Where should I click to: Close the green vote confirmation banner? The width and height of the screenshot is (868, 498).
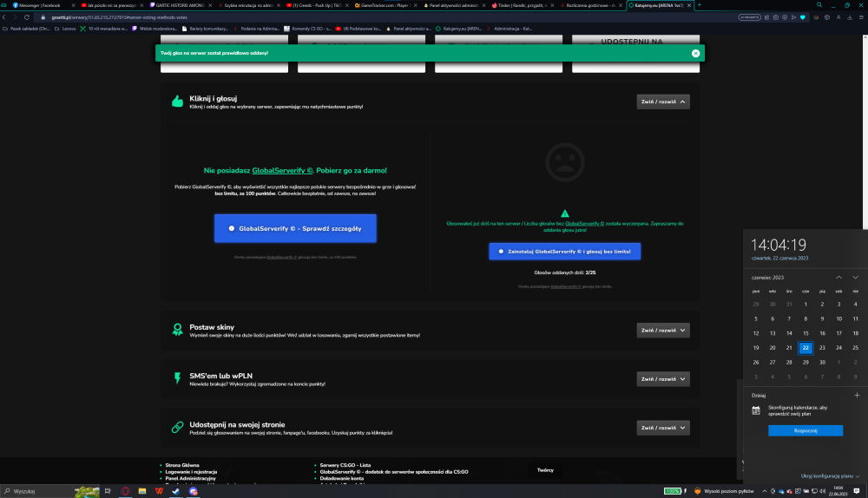(x=695, y=53)
